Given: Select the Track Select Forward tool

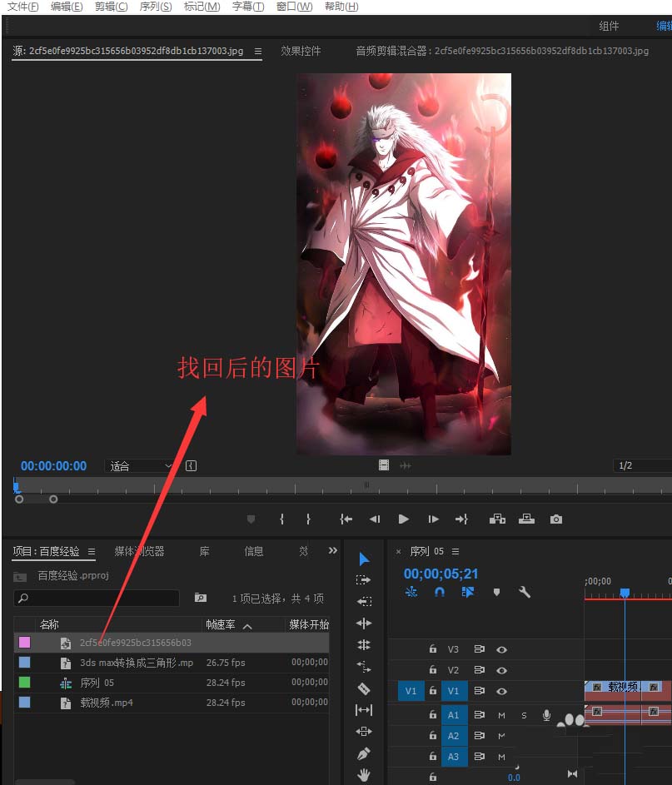Looking at the screenshot, I should coord(364,579).
